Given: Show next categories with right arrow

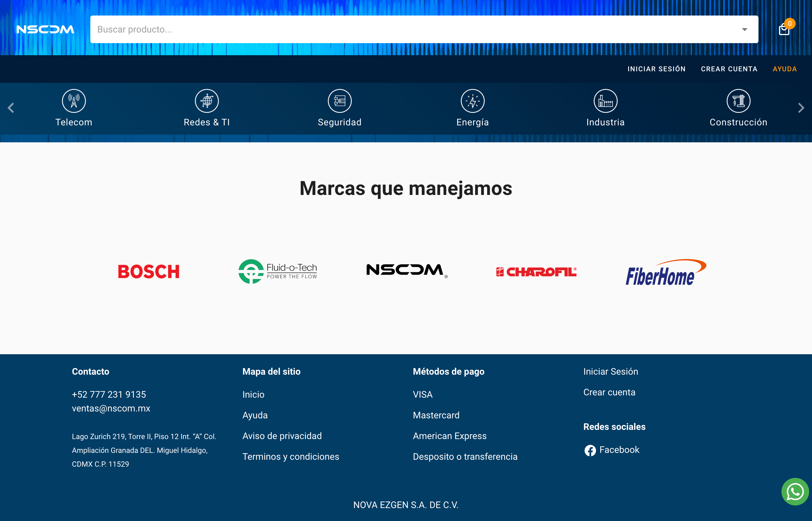Looking at the screenshot, I should tap(801, 108).
